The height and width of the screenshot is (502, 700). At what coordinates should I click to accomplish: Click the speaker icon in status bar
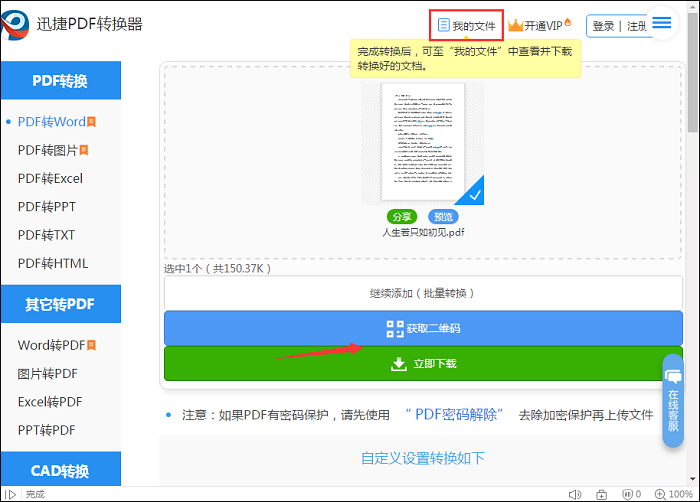(x=574, y=494)
